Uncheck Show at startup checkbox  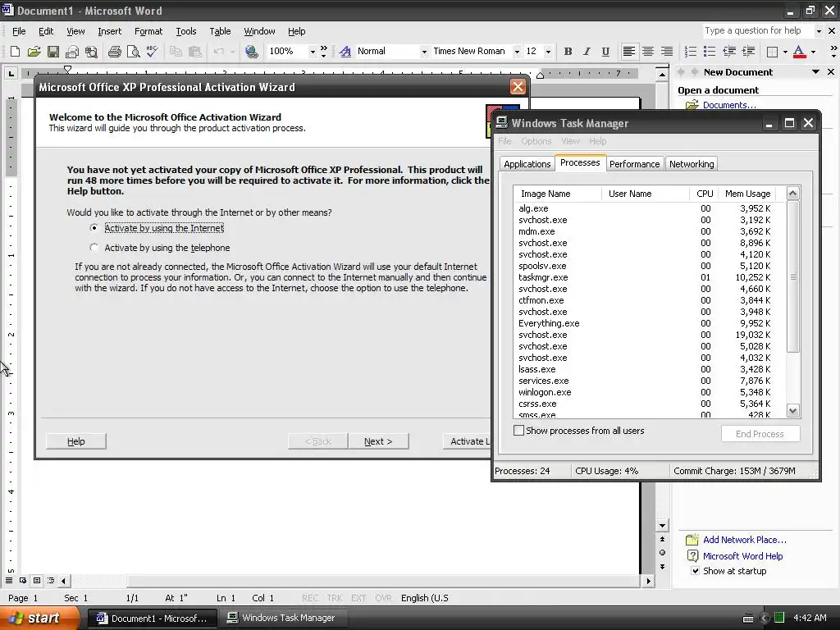point(696,571)
